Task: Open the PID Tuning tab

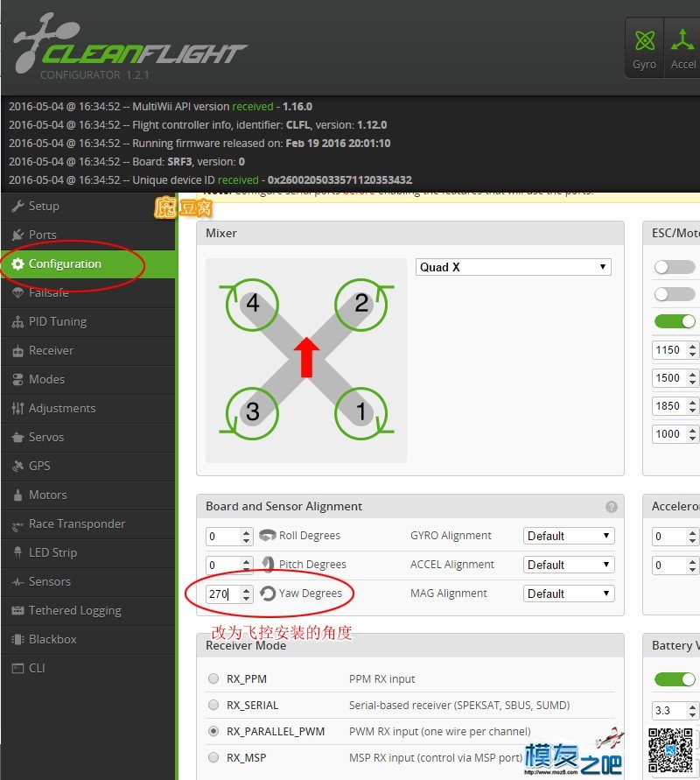Action: 88,322
